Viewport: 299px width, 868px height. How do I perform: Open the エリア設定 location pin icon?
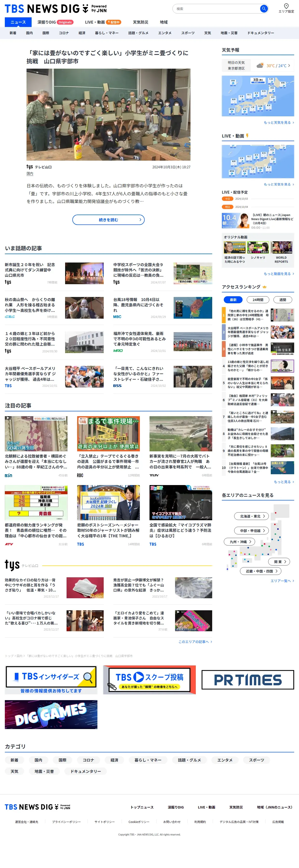286,6
